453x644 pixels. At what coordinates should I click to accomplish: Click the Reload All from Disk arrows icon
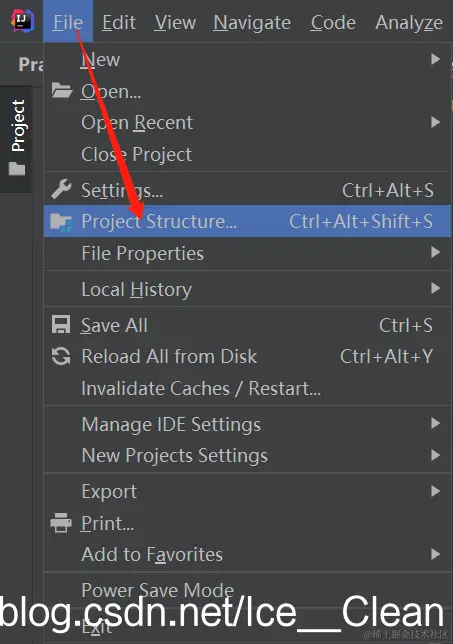(x=61, y=356)
